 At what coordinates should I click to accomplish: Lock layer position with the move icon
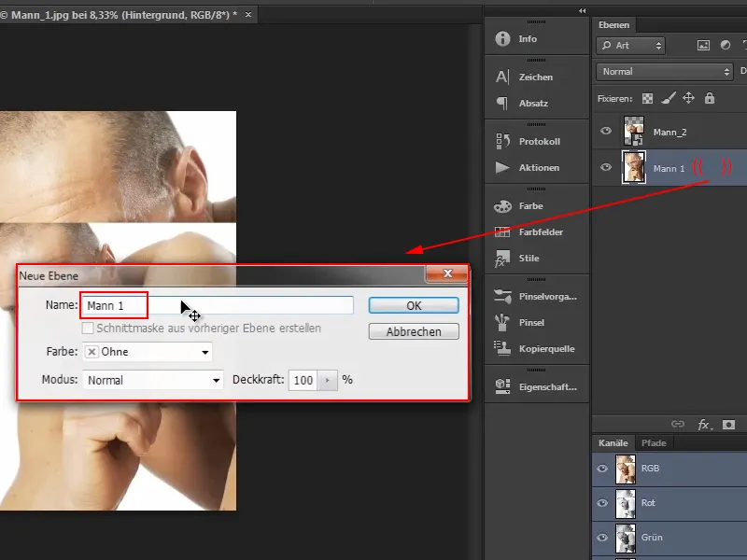[688, 98]
